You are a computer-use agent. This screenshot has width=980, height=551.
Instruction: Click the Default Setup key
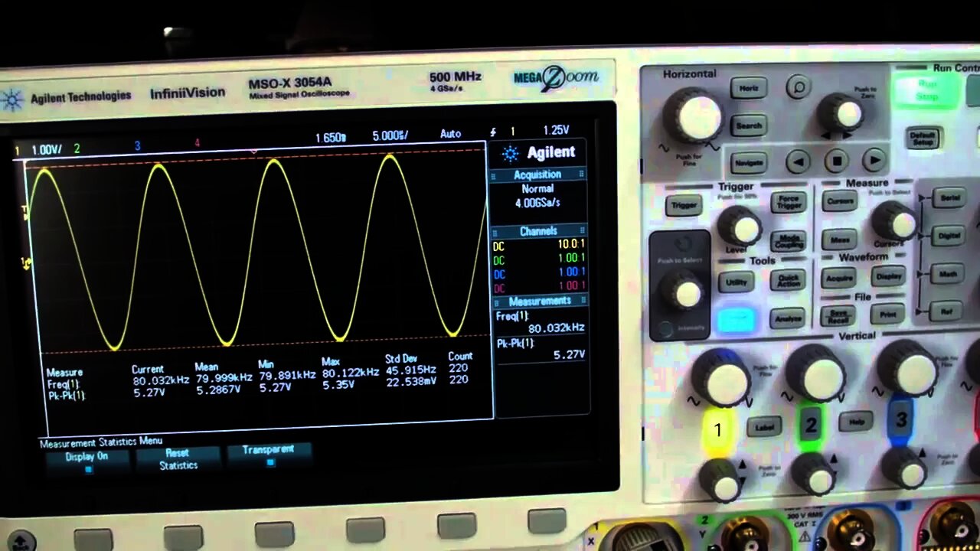pyautogui.click(x=923, y=139)
